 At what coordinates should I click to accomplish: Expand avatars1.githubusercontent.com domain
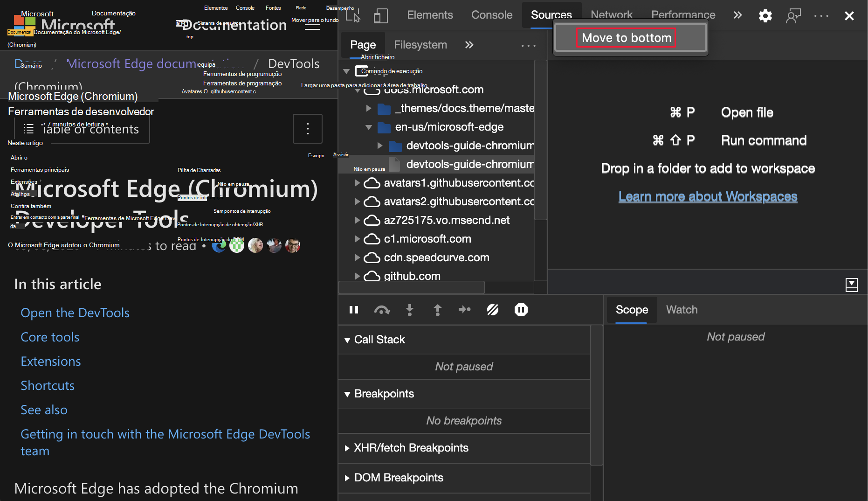pyautogui.click(x=358, y=183)
